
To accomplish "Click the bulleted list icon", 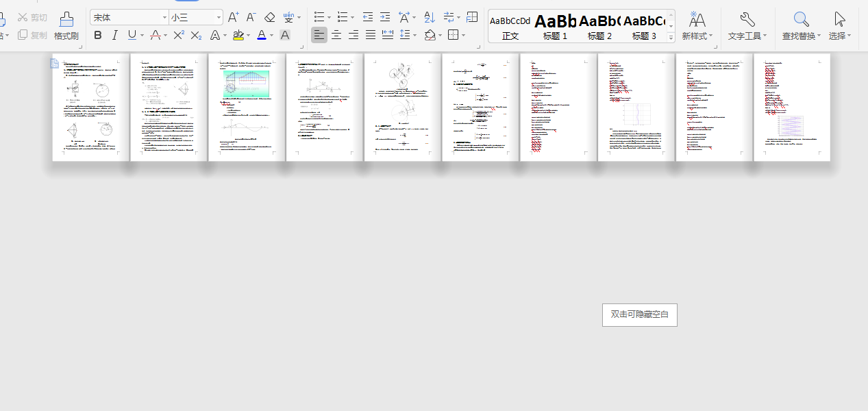I will [319, 17].
